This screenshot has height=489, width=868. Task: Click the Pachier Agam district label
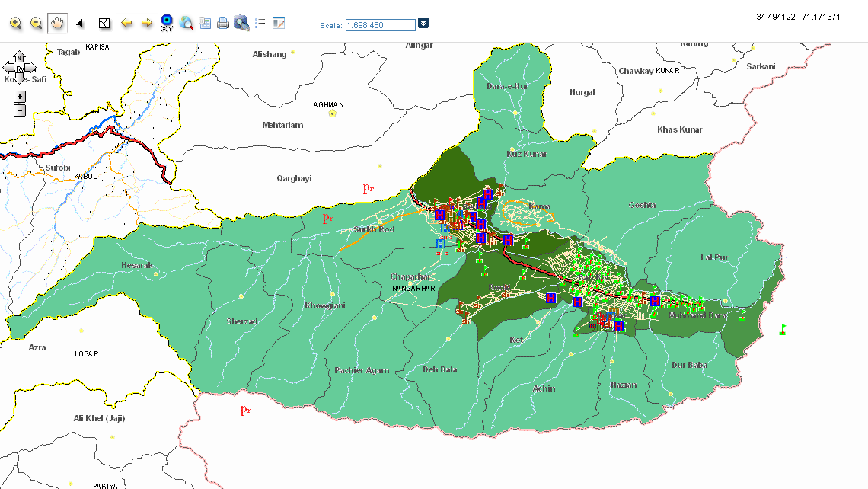[x=362, y=370]
